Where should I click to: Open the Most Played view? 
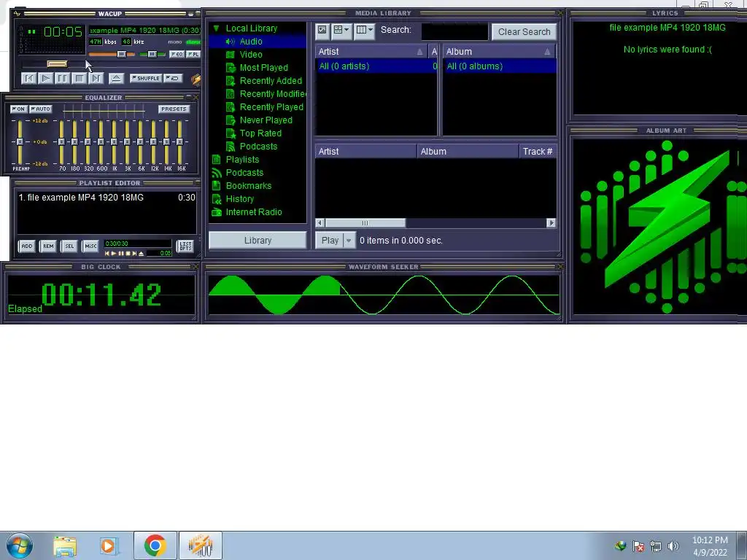tap(263, 68)
